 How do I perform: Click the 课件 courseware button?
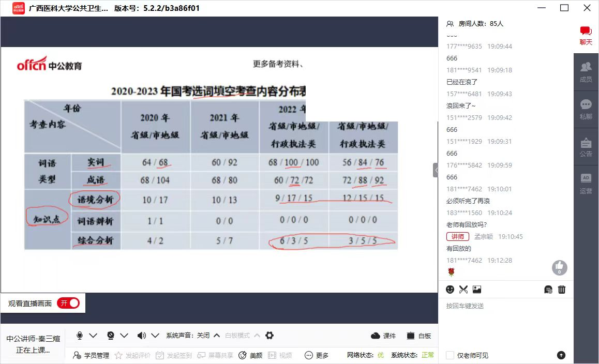[383, 336]
